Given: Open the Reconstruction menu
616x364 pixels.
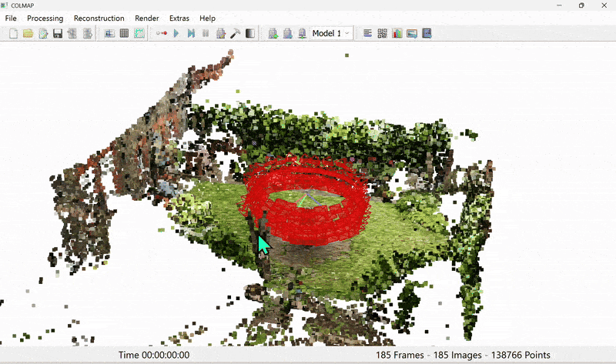Looking at the screenshot, I should click(99, 18).
